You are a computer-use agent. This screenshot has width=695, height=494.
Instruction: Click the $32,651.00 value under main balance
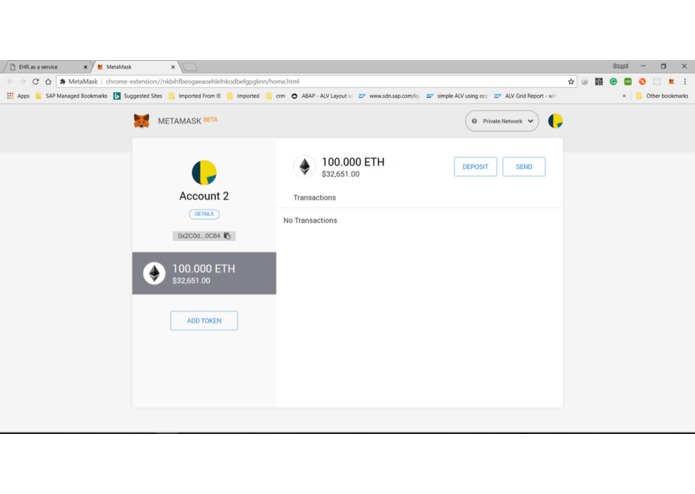(x=340, y=174)
